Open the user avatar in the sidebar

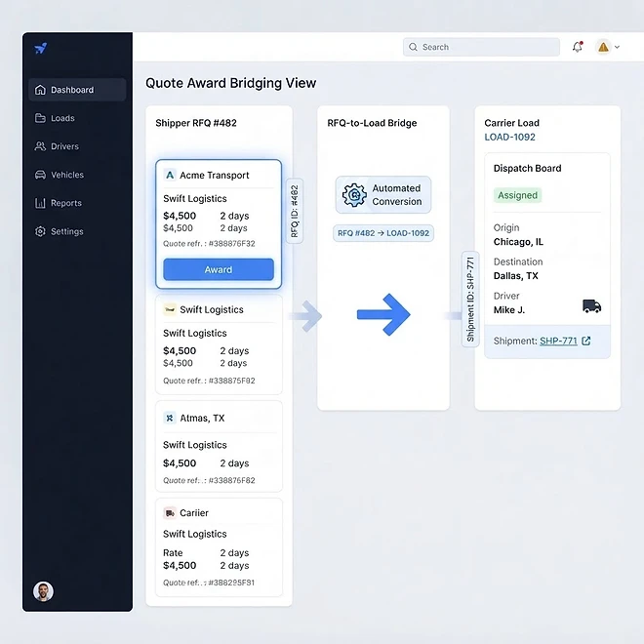(43, 591)
